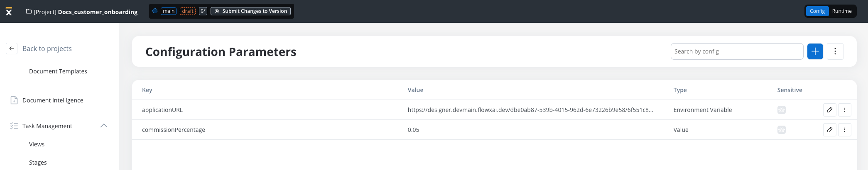Screen dimensions: 868x170
Task: Edit the applicationURL parameter with pencil icon
Action: point(829,110)
